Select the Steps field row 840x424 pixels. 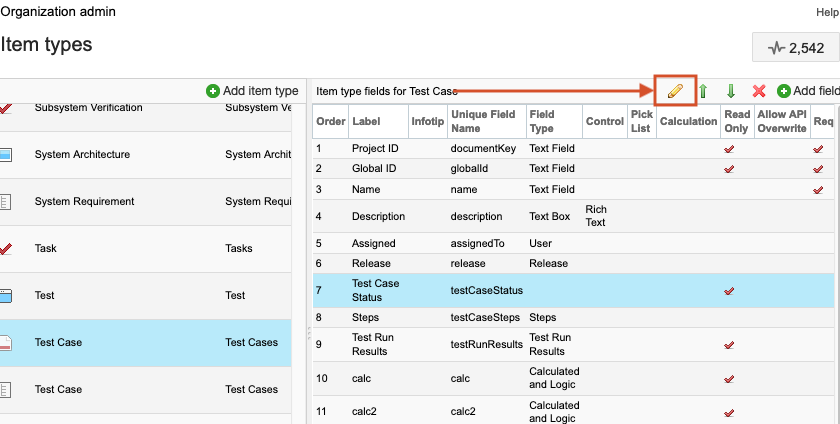pos(573,317)
